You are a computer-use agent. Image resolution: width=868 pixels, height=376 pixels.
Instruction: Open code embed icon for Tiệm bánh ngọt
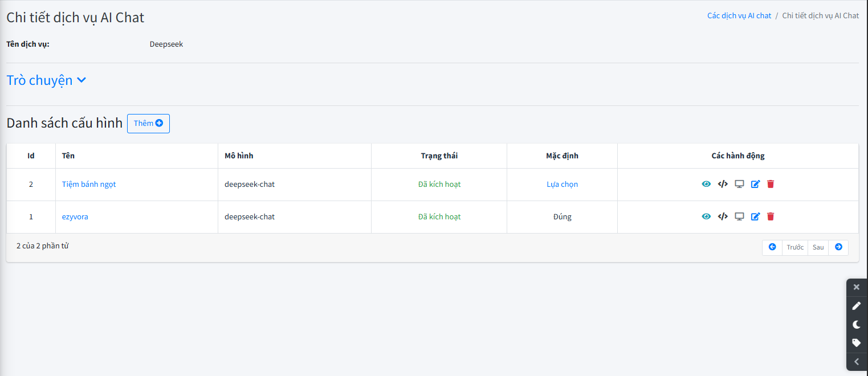click(723, 184)
